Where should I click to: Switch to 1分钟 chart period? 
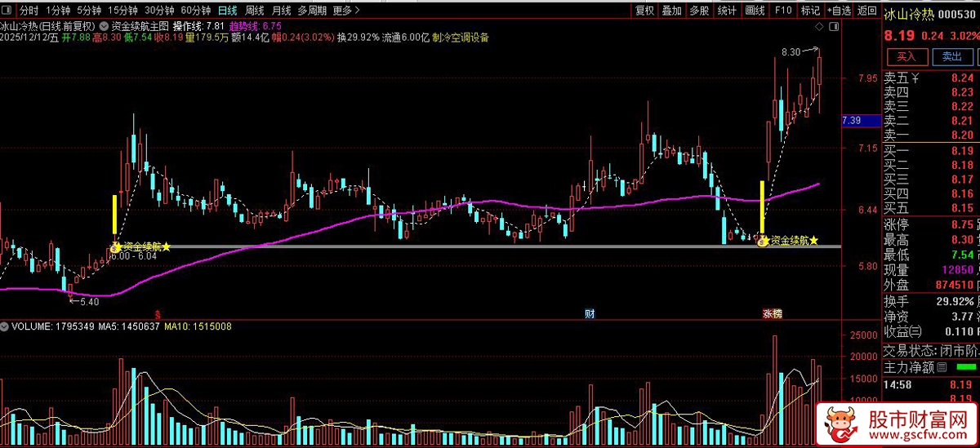(58, 11)
